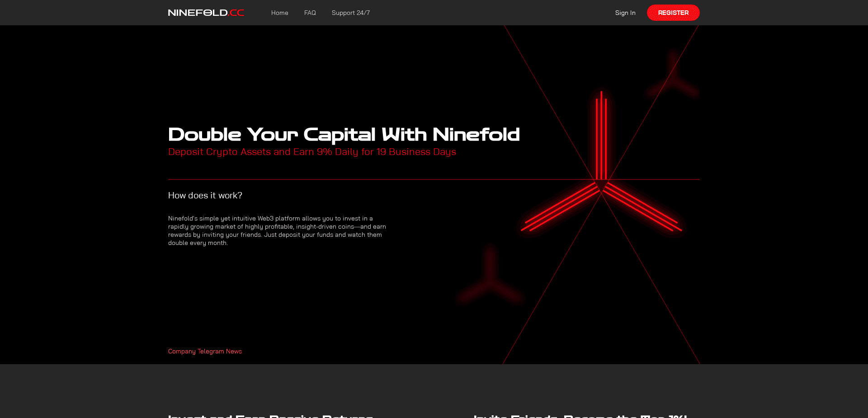Click the platform description paragraph text
The height and width of the screenshot is (418, 868).
click(277, 230)
